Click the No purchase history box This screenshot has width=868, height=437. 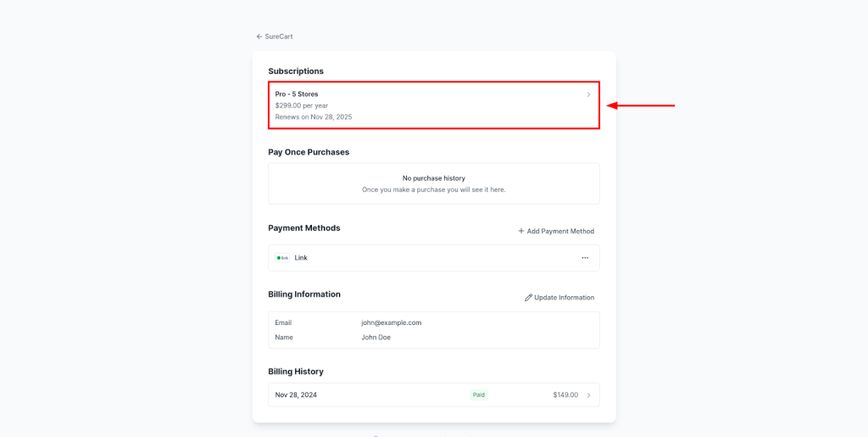tap(433, 183)
